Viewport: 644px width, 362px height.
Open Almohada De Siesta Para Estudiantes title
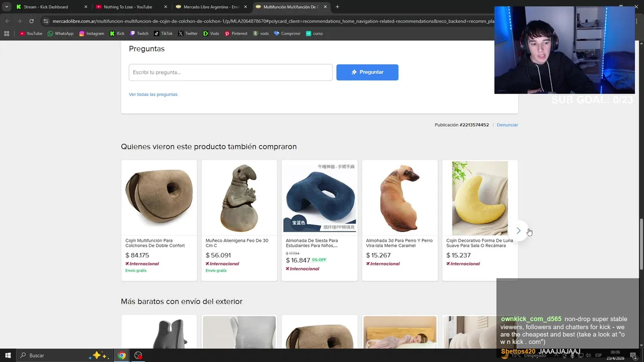pyautogui.click(x=312, y=243)
